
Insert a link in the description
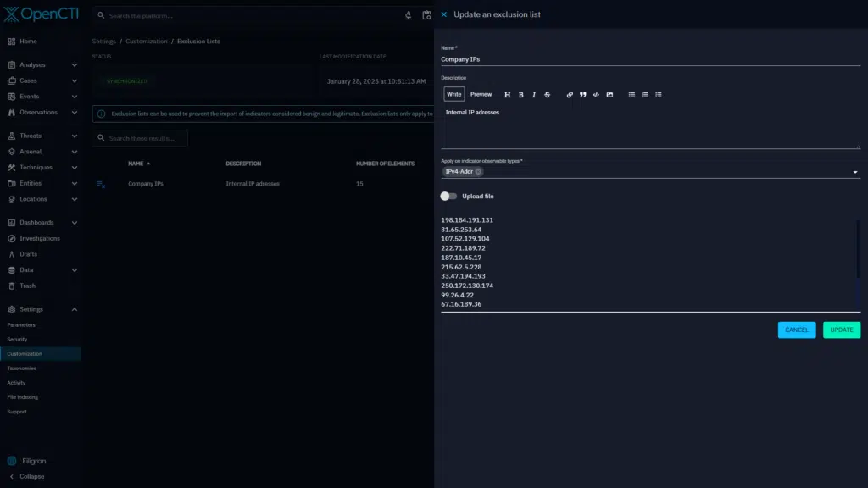point(570,95)
